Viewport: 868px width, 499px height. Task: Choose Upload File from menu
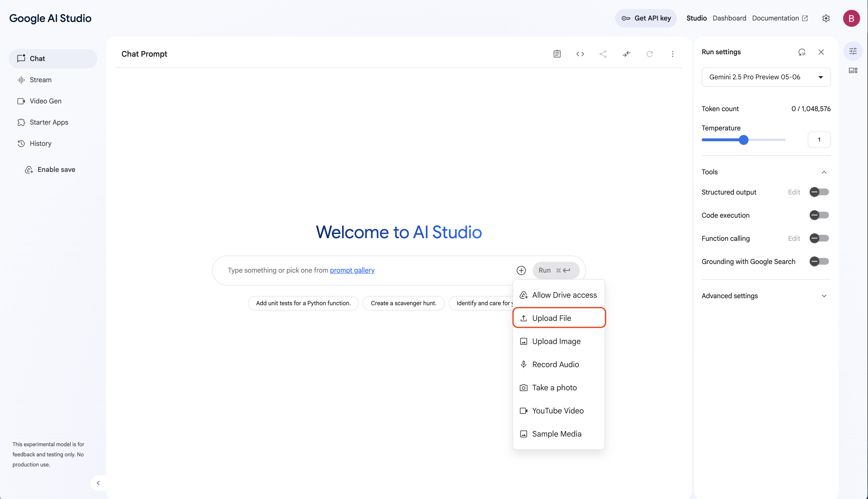[559, 318]
